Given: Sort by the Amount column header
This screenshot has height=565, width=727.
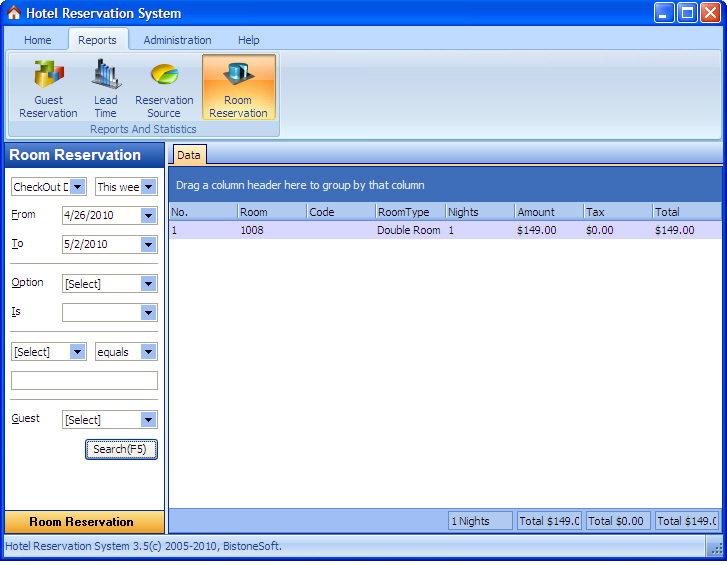Looking at the screenshot, I should [549, 212].
